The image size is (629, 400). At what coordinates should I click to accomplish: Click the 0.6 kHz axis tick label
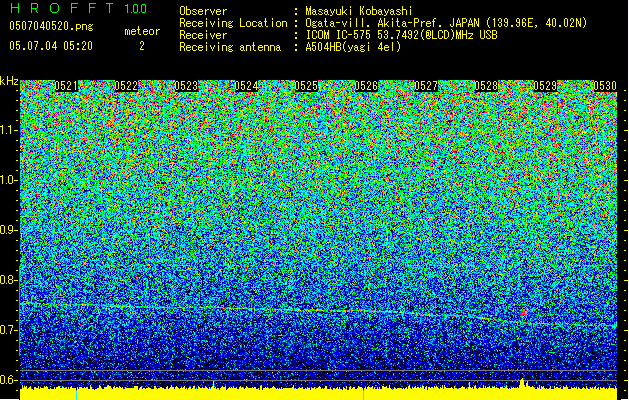click(x=8, y=380)
